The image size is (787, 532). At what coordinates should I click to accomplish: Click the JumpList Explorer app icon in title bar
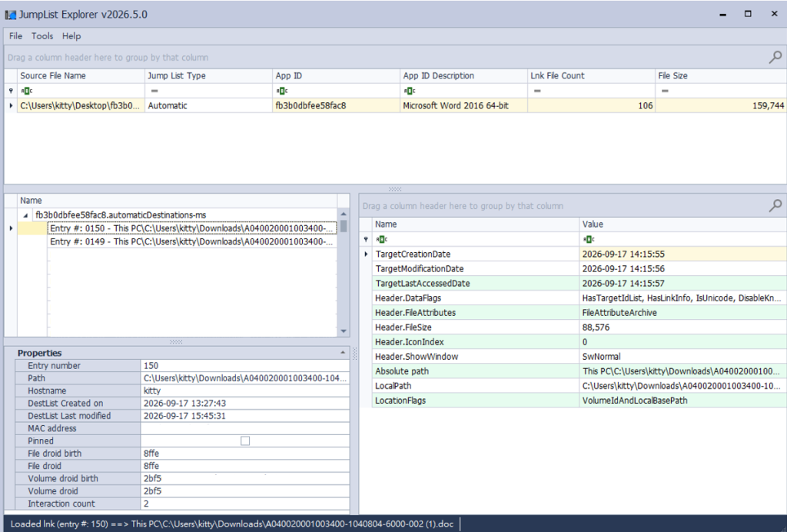point(11,15)
